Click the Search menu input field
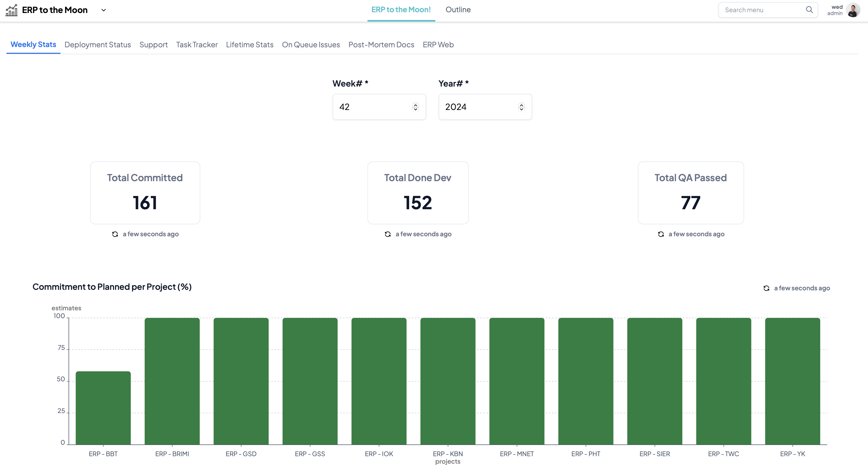 pos(758,10)
